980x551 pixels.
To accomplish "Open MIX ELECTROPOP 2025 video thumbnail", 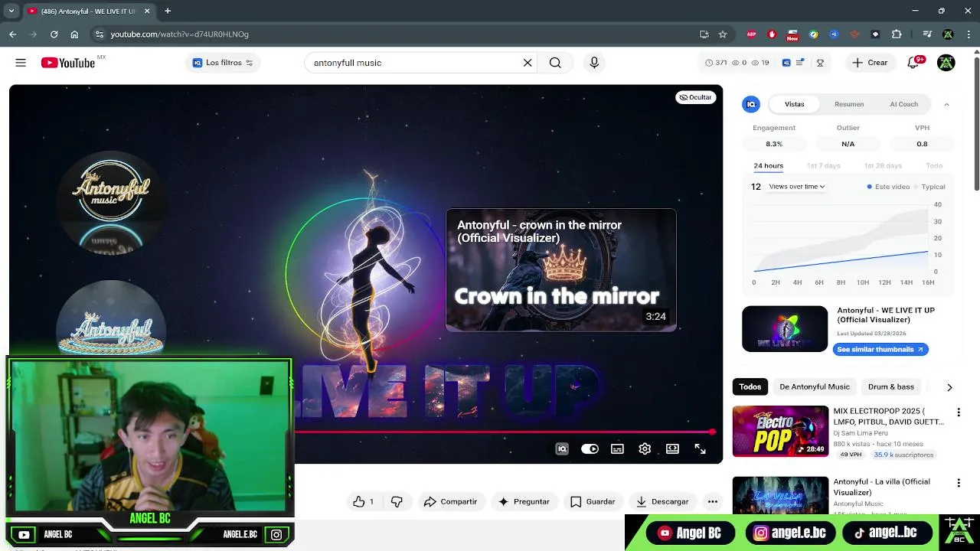I will [x=780, y=431].
